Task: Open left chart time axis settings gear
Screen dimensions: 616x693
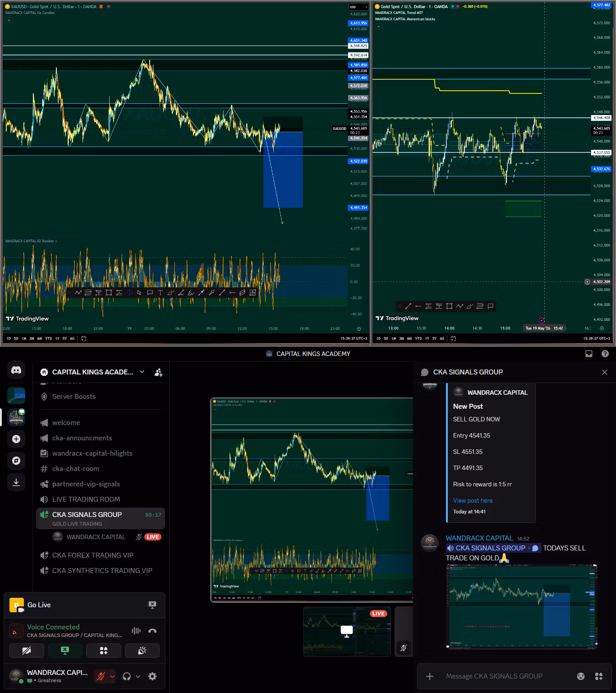Action: pyautogui.click(x=359, y=329)
